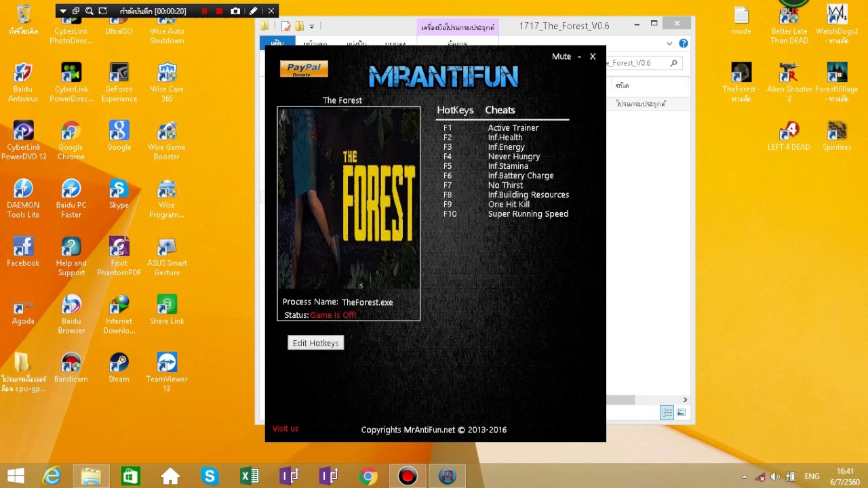Select the Never Hungry cheat entry
The image size is (868, 488).
click(x=514, y=157)
